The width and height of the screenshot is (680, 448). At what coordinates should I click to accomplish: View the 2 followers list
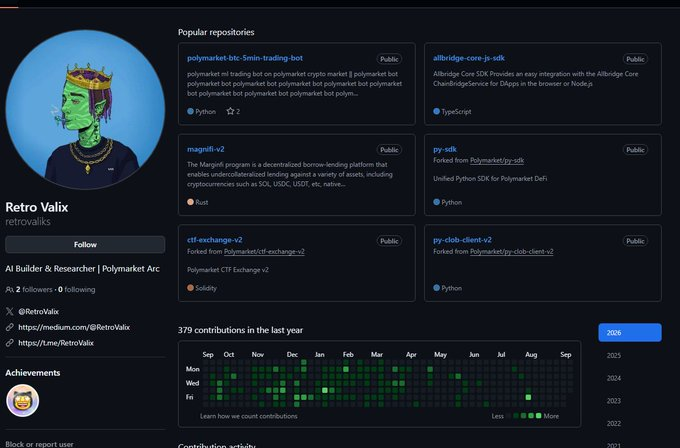coord(34,289)
